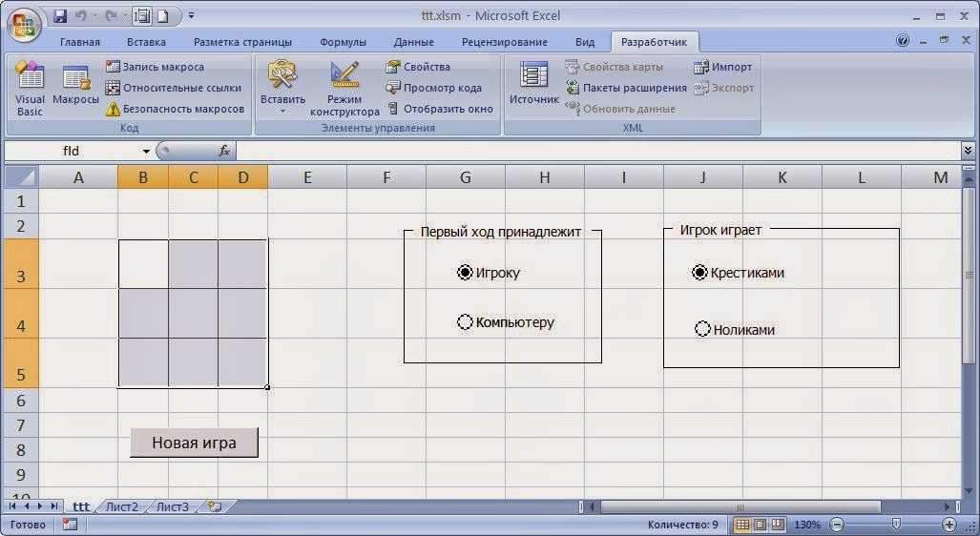Click Просмотр кода
Screen dimensions: 980x536
tap(434, 88)
